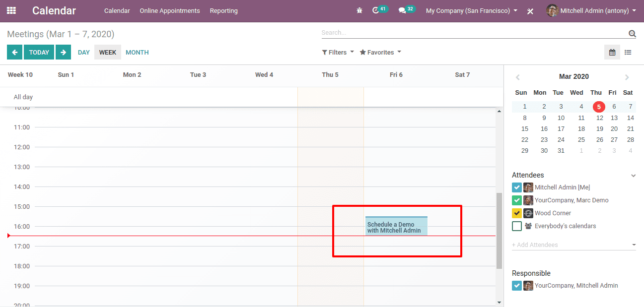Show previous month in mini calendar
This screenshot has height=307, width=644.
518,77
